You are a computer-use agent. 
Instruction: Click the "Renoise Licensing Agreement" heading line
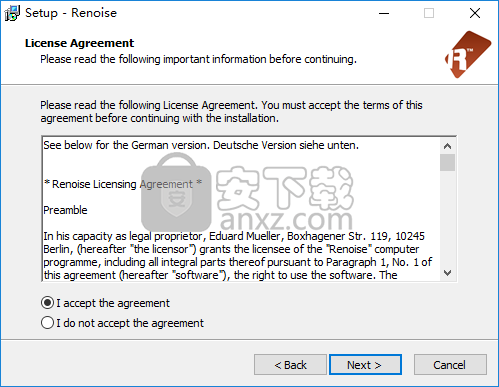[123, 184]
